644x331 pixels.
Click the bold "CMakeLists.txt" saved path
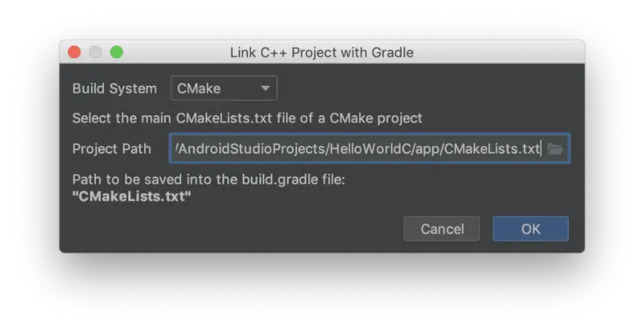[x=132, y=197]
